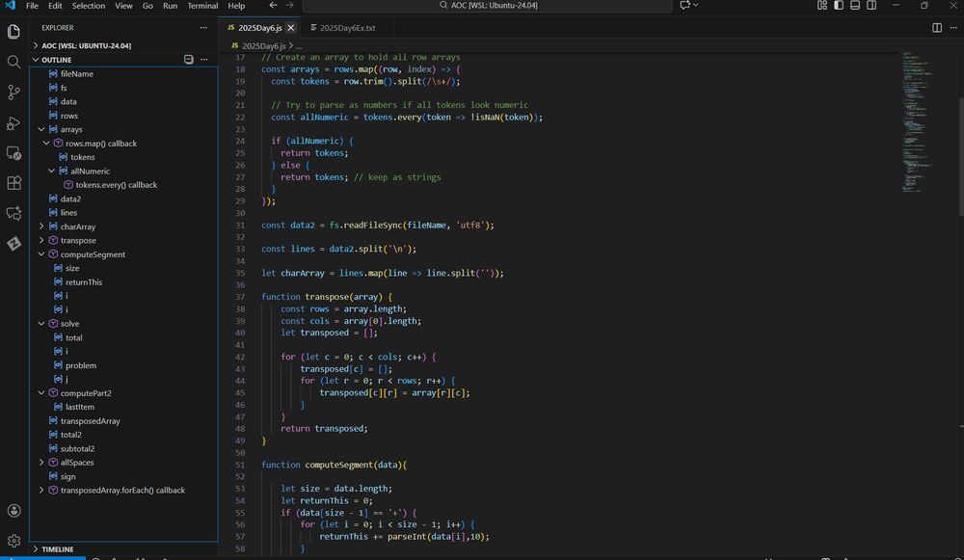964x560 pixels.
Task: Expand the TIMELINE section
Action: coord(57,548)
